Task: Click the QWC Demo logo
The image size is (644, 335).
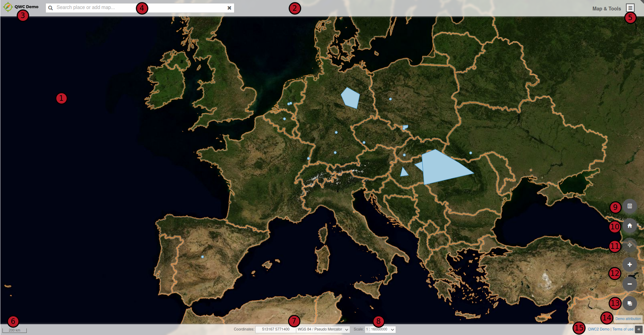Action: coord(21,7)
